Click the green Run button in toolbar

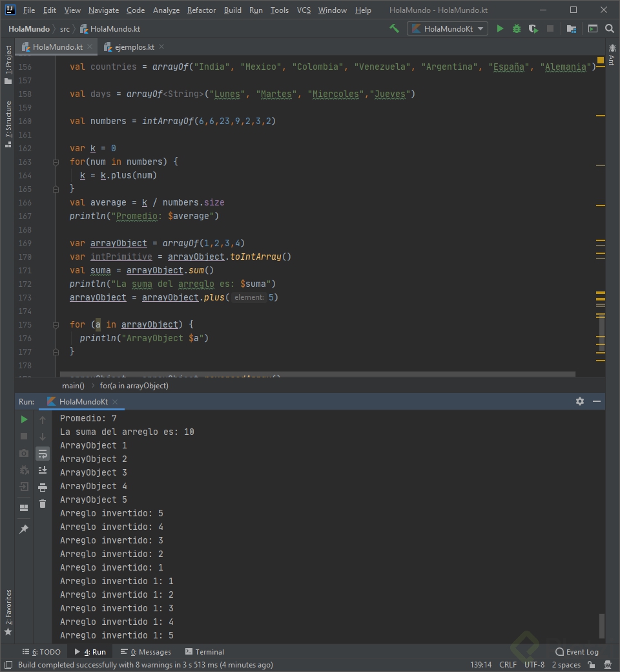pyautogui.click(x=500, y=28)
